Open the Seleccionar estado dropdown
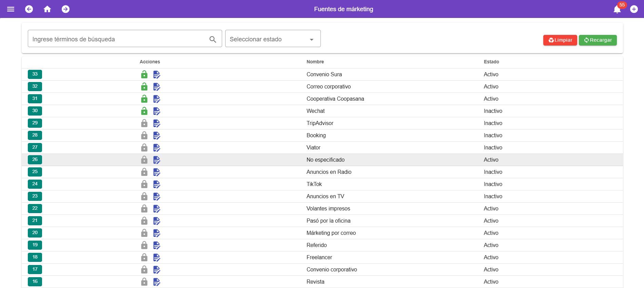The height and width of the screenshot is (288, 644). tap(273, 39)
